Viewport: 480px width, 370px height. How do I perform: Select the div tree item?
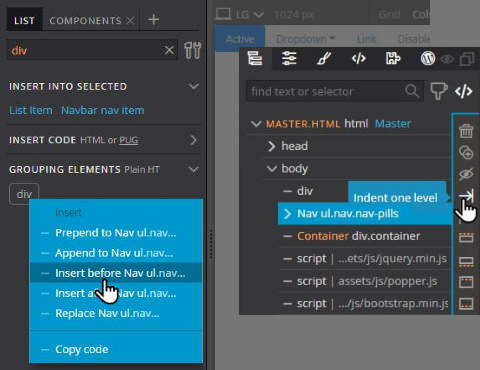305,191
